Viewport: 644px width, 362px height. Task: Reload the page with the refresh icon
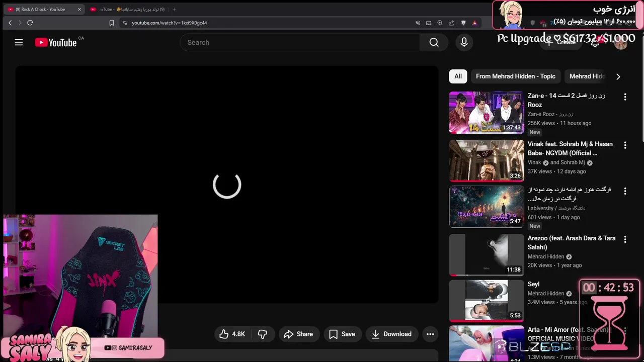tap(30, 23)
